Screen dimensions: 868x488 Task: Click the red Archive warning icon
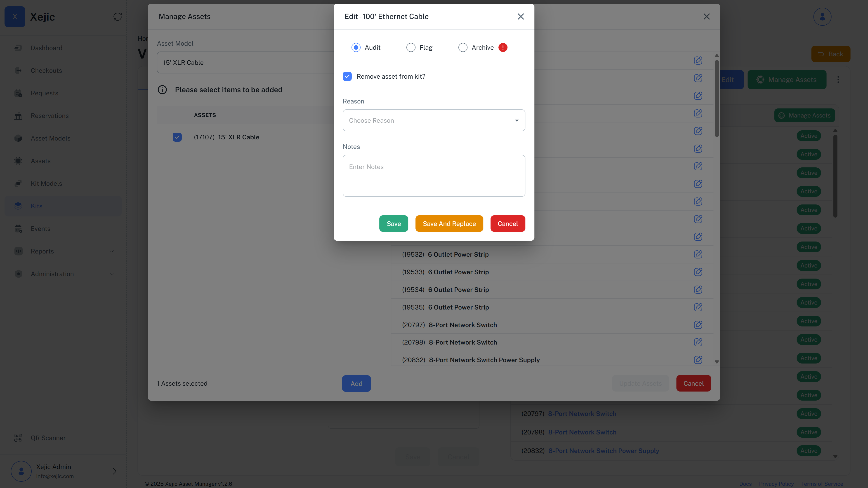(x=503, y=47)
